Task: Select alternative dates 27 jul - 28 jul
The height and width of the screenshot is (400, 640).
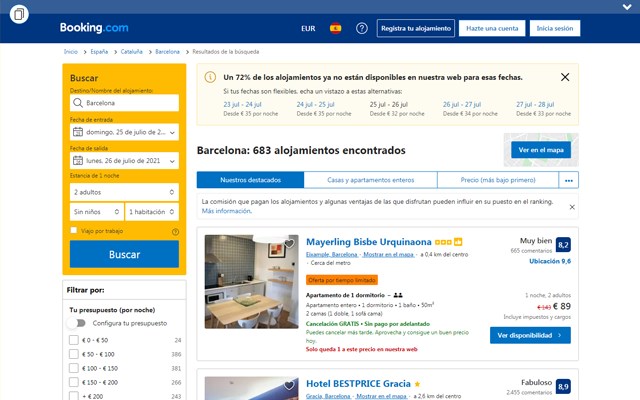Action: tap(535, 104)
